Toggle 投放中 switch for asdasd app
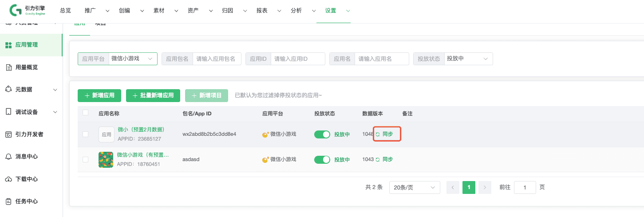 (322, 159)
